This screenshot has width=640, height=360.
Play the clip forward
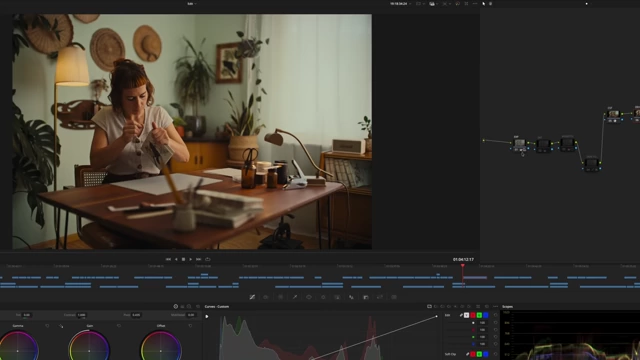[191, 259]
